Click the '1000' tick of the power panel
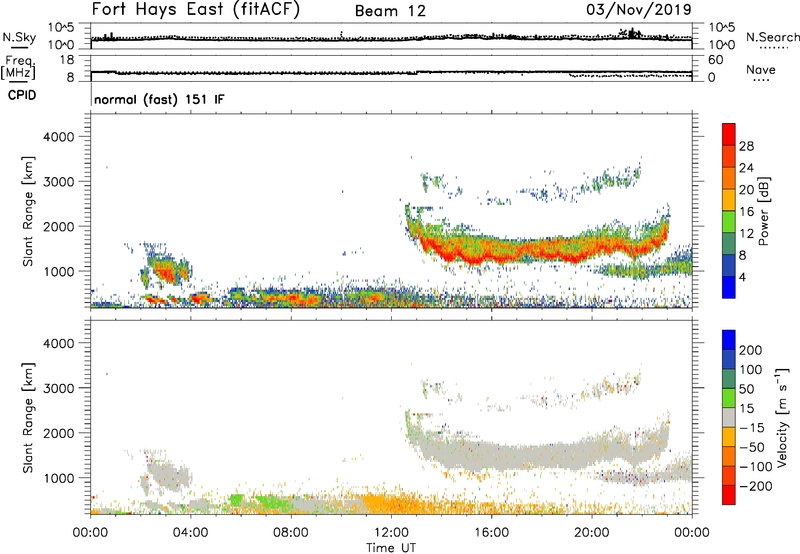800x554 pixels. [x=59, y=271]
